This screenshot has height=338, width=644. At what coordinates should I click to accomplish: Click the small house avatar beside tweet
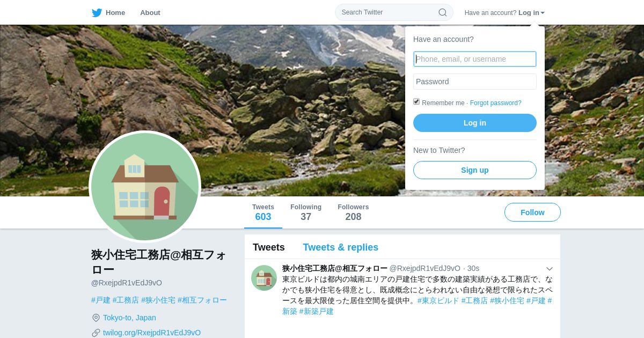(264, 278)
